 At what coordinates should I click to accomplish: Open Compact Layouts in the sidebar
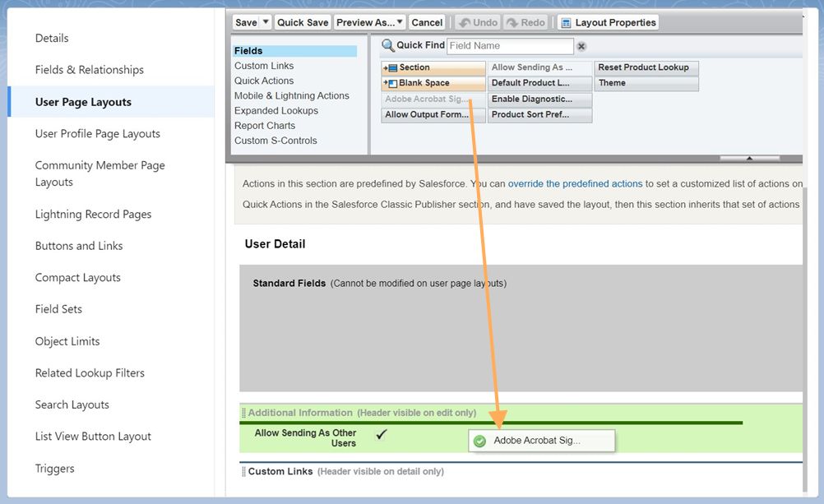point(78,278)
